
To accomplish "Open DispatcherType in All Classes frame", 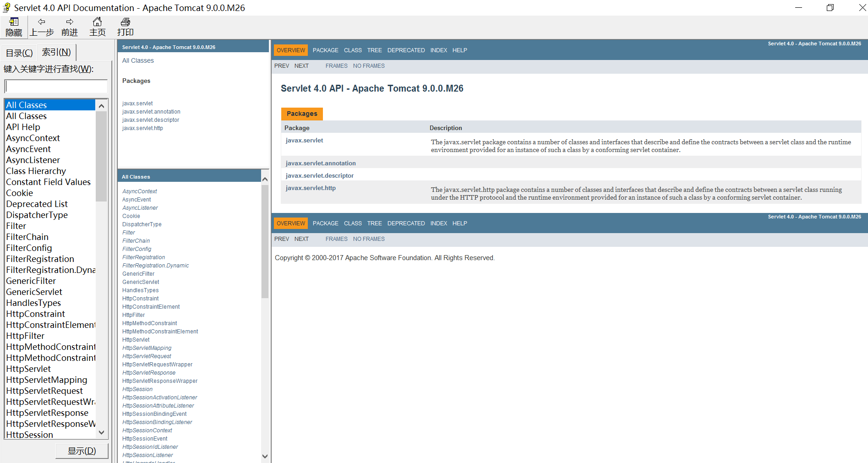I will tap(142, 224).
